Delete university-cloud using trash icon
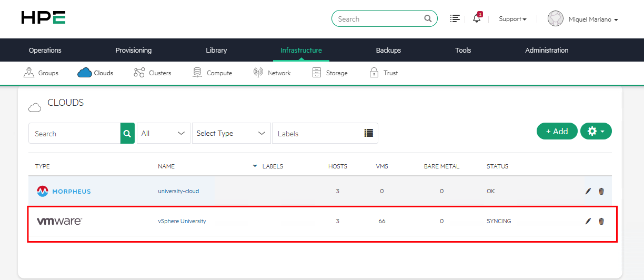 click(601, 191)
